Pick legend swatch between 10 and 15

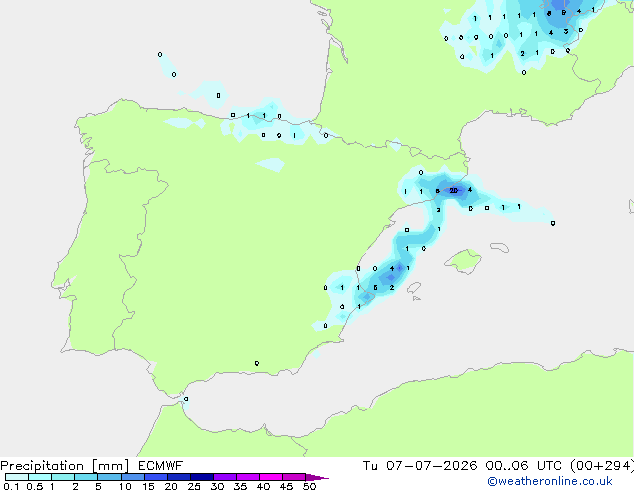132,477
